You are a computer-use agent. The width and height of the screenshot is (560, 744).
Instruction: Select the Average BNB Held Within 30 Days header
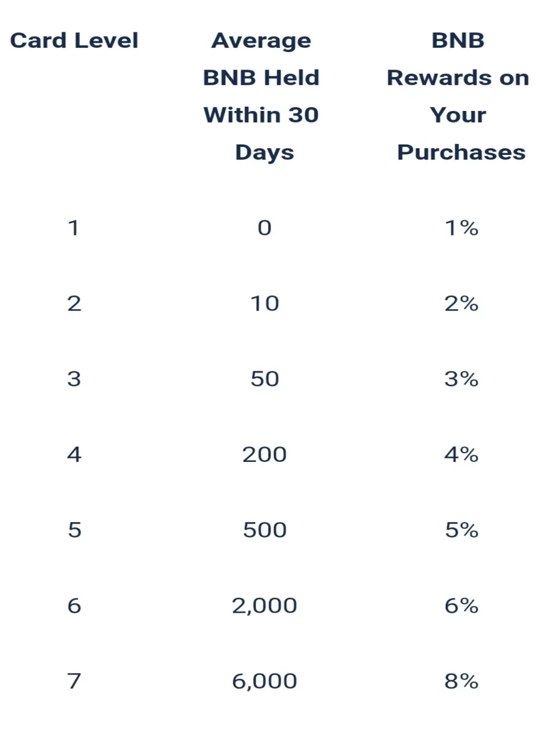click(262, 97)
